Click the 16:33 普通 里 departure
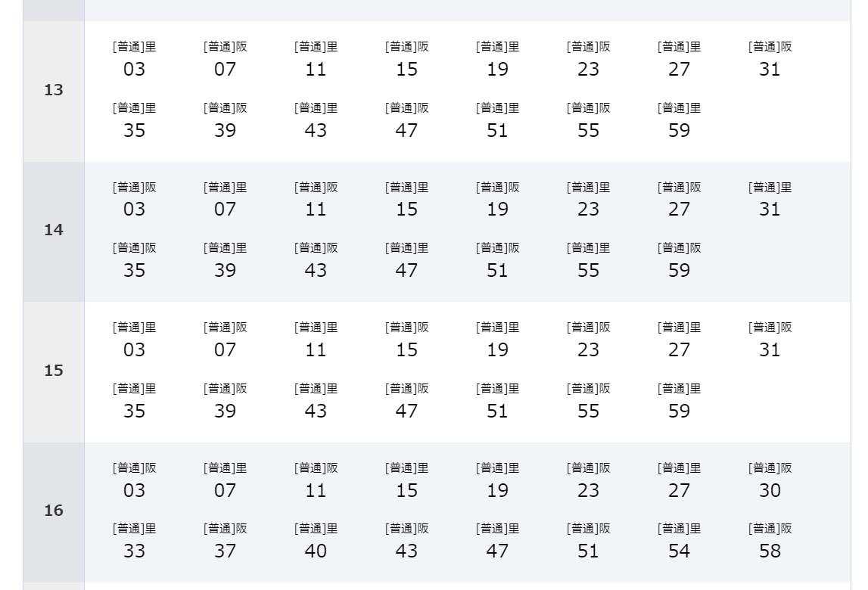Viewport: 868px width, 590px height. (134, 542)
